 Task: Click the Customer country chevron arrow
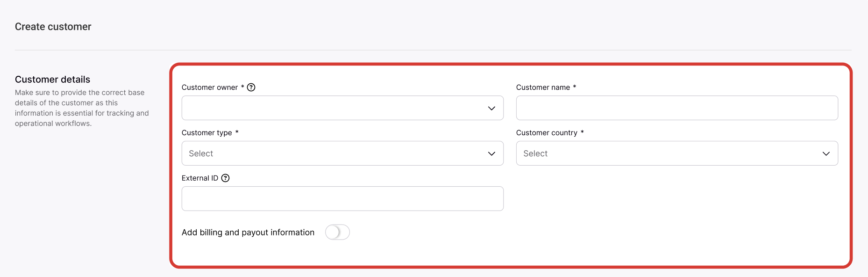click(826, 153)
